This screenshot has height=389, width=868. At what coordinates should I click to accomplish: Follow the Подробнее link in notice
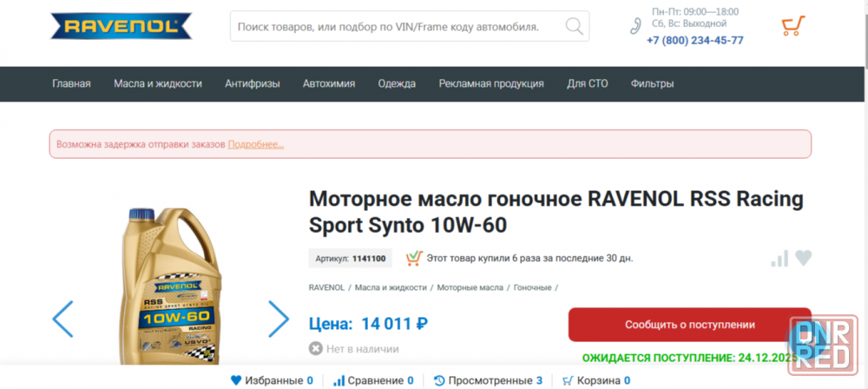point(255,144)
